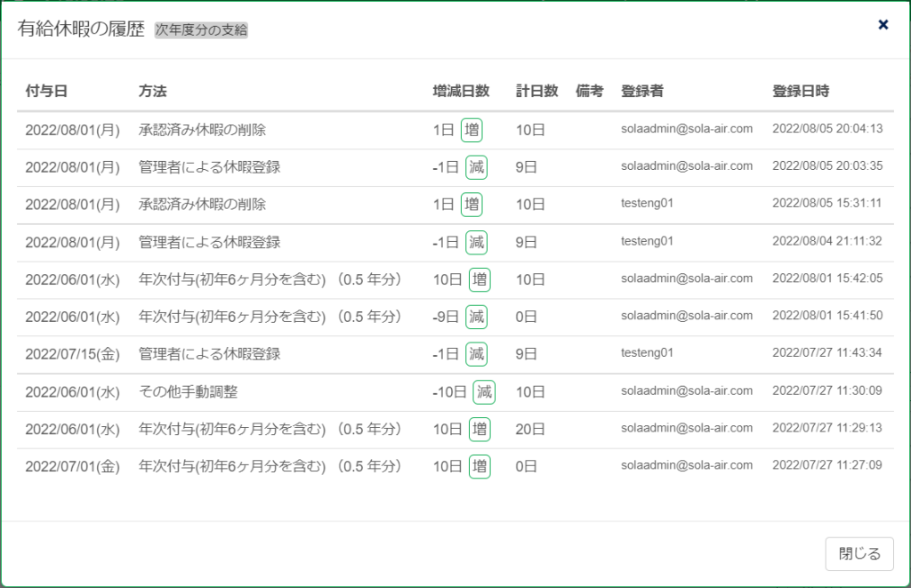Close the dialog with the X icon
911x588 pixels.
pos(883,25)
